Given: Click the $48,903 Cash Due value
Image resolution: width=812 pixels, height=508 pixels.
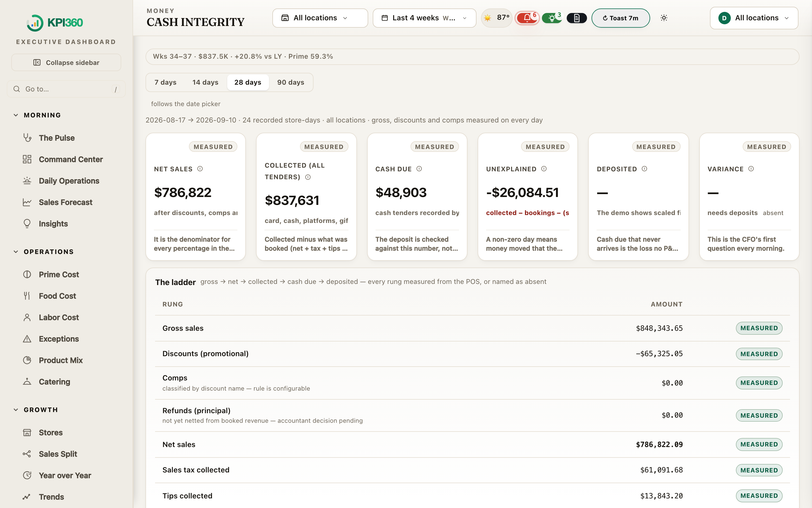Looking at the screenshot, I should 401,192.
